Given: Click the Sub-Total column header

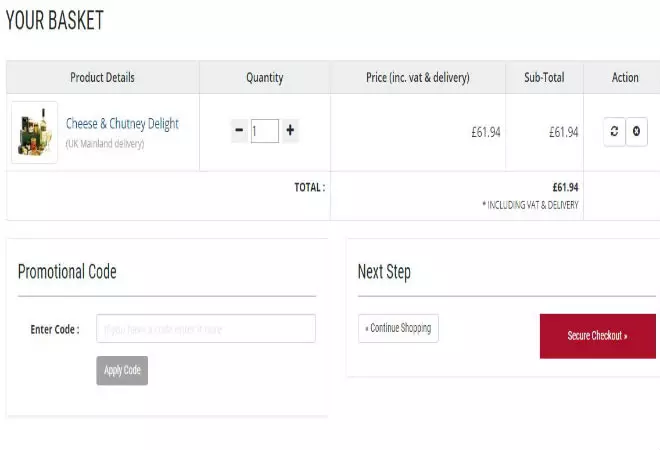Looking at the screenshot, I should pos(544,78).
